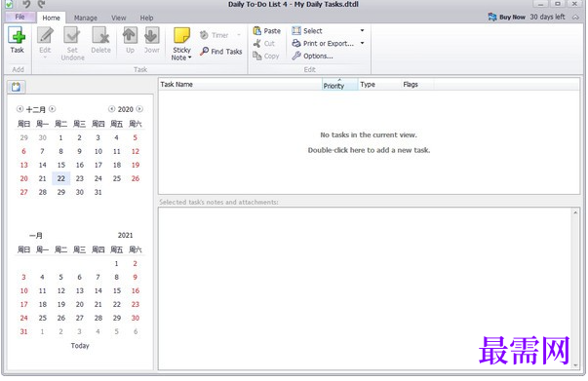Select January 20 in the 一月 calendar
588x381 pixels.
[80, 305]
